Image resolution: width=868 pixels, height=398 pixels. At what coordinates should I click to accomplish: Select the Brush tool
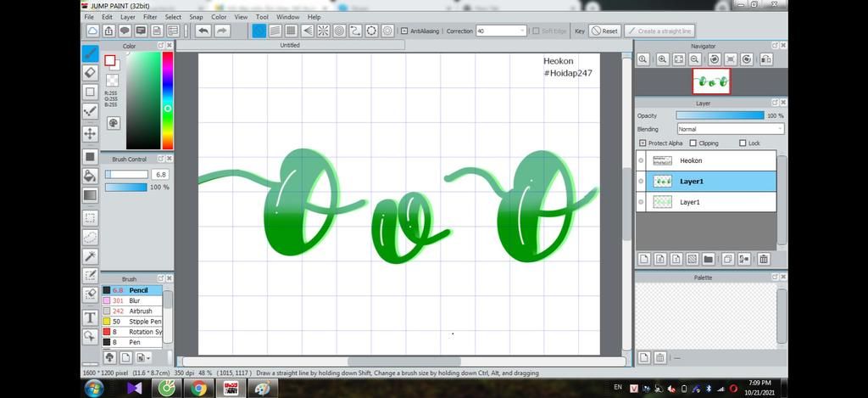[x=90, y=53]
